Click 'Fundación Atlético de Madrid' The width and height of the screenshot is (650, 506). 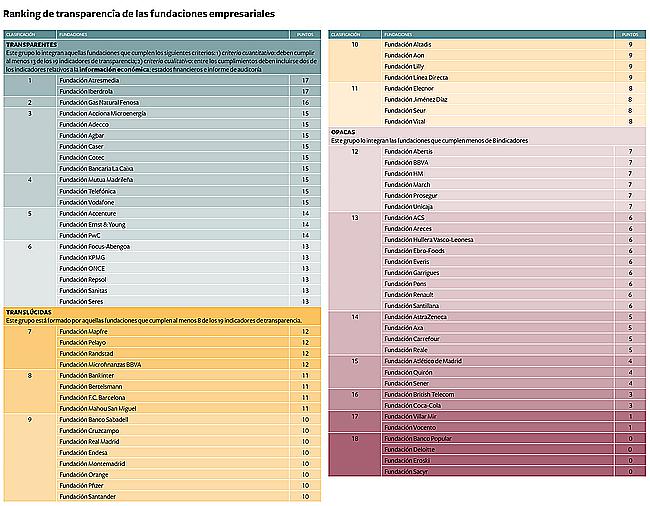(423, 361)
